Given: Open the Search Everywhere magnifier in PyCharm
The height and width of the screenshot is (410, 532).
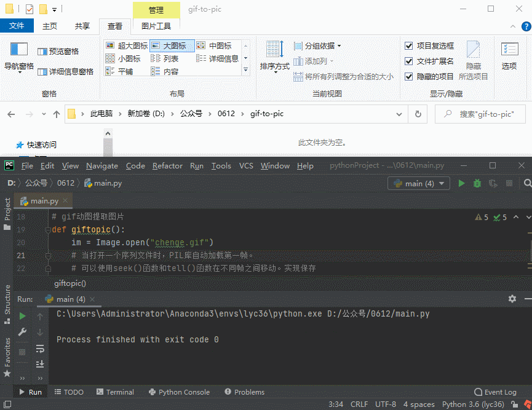Looking at the screenshot, I should tap(527, 183).
